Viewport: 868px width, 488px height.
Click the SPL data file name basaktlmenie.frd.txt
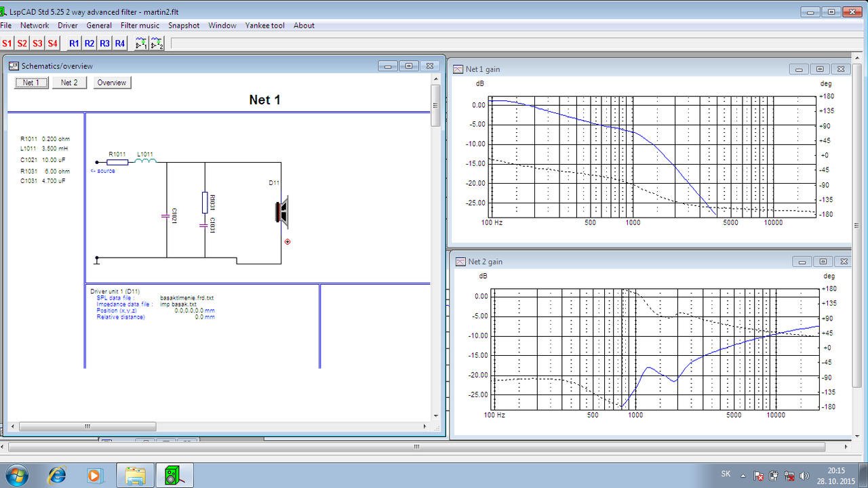click(187, 298)
